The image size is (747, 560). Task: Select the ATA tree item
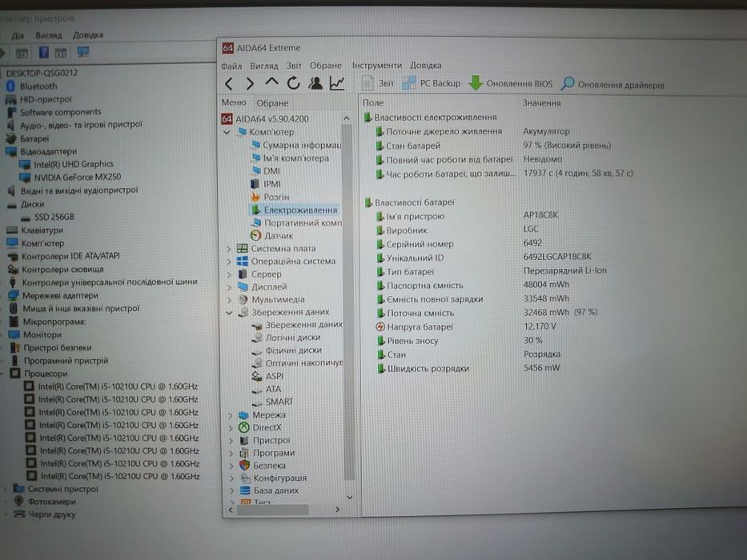click(x=267, y=389)
